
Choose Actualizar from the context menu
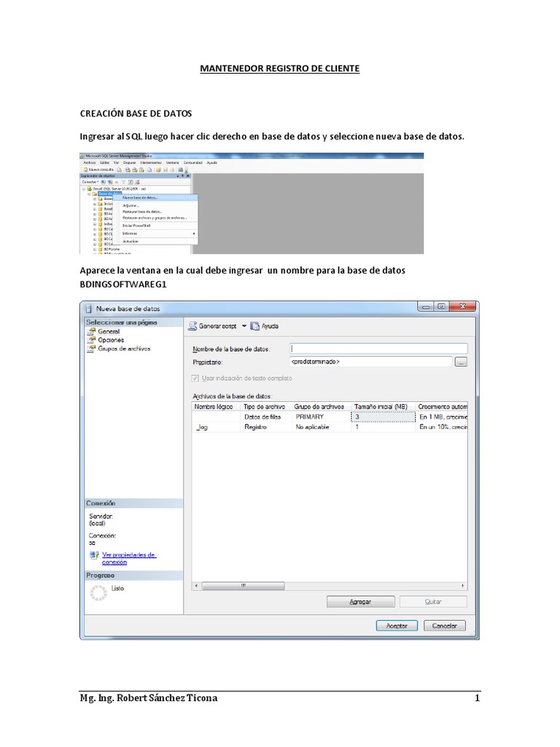156,241
